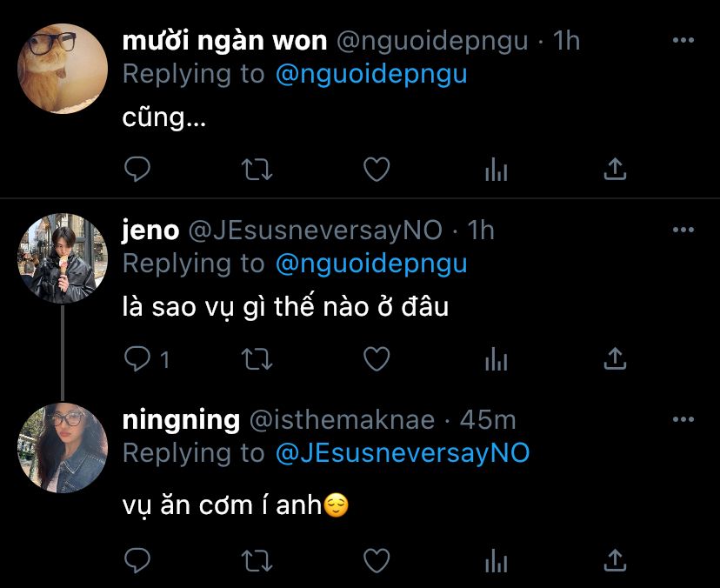This screenshot has height=588, width=720.
Task: Retweet the 'cũng...' tweet
Action: tap(257, 169)
